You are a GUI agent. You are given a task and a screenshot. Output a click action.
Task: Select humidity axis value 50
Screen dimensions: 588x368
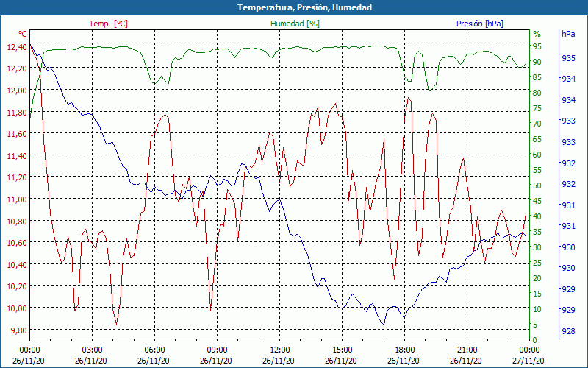(537, 185)
